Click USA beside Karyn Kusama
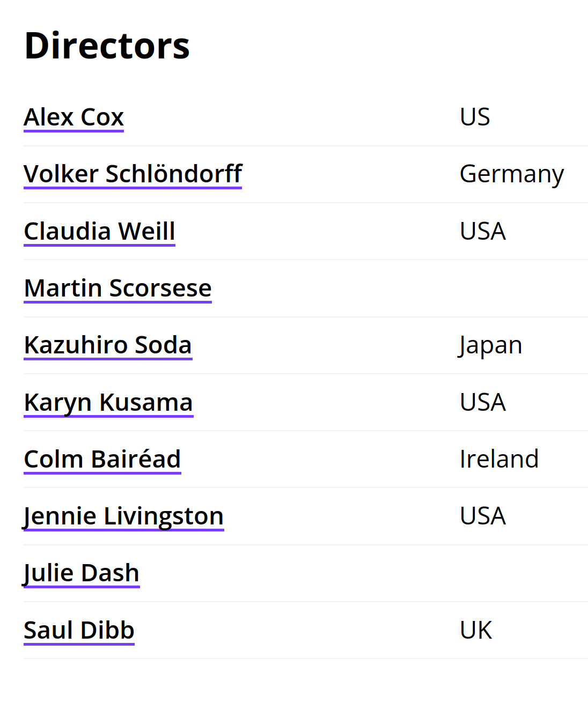 [x=483, y=403]
